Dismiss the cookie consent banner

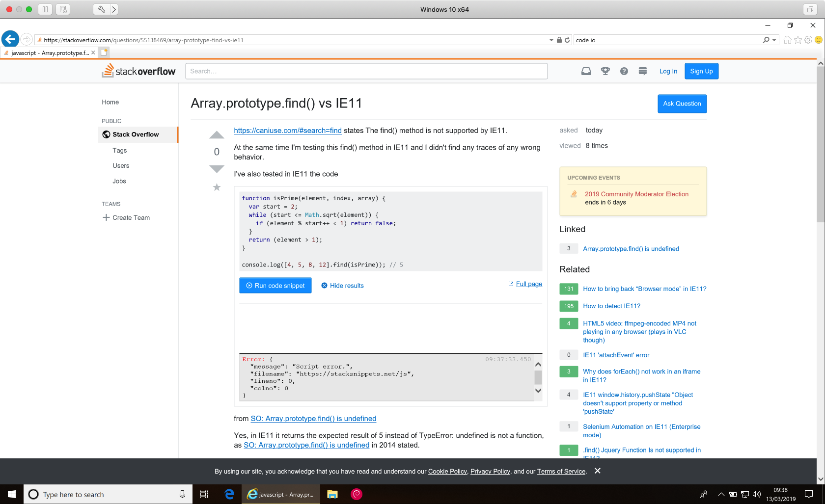pos(598,471)
